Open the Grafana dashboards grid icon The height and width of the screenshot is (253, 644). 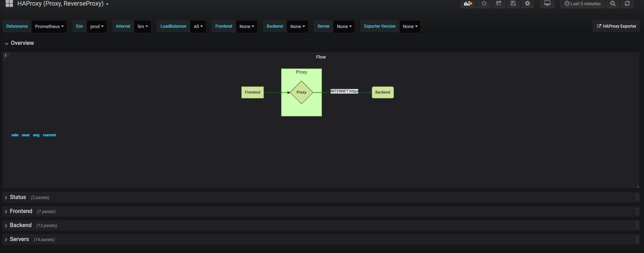[x=9, y=4]
